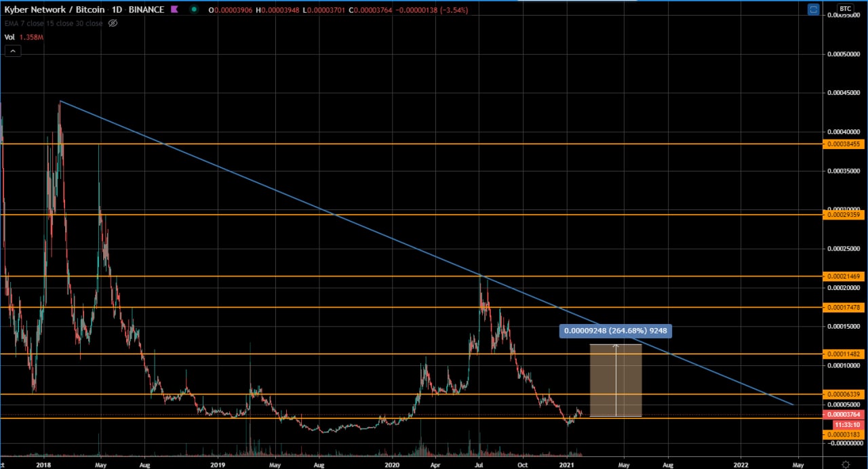The image size is (868, 469).
Task: Click the purple flag icon beside BINANCE
Action: click(x=176, y=9)
